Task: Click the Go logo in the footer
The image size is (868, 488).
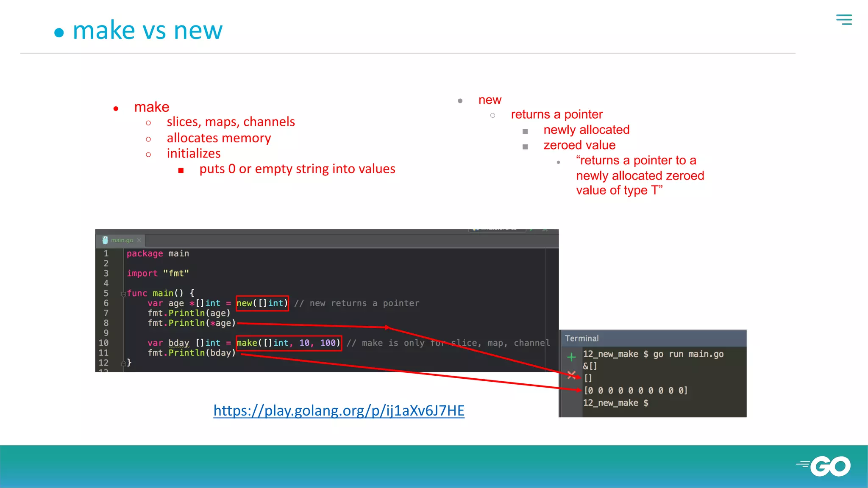Action: coord(823,466)
